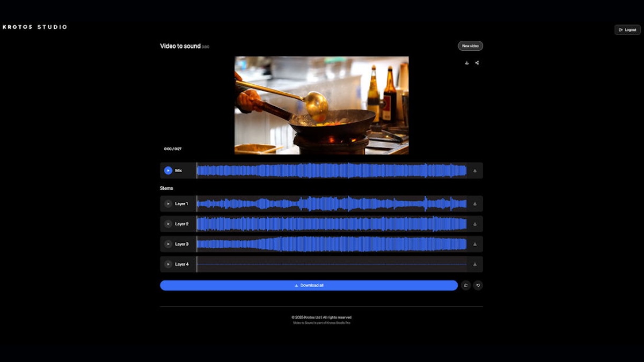
Task: Start a New video
Action: click(469, 46)
